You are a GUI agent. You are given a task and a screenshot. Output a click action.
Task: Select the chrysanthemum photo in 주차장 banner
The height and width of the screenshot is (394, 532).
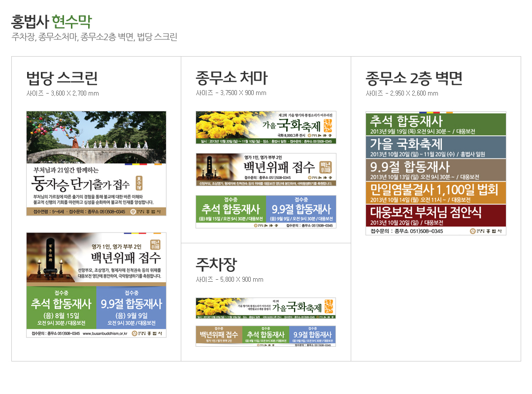click(x=217, y=306)
